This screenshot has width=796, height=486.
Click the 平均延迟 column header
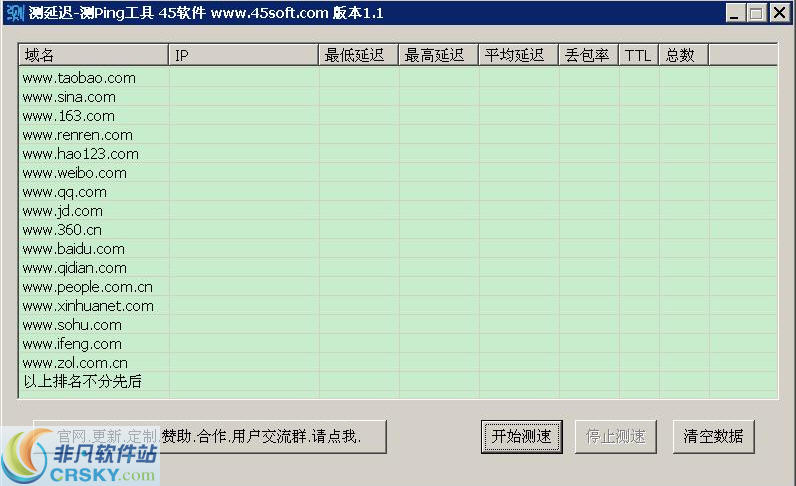click(x=518, y=55)
